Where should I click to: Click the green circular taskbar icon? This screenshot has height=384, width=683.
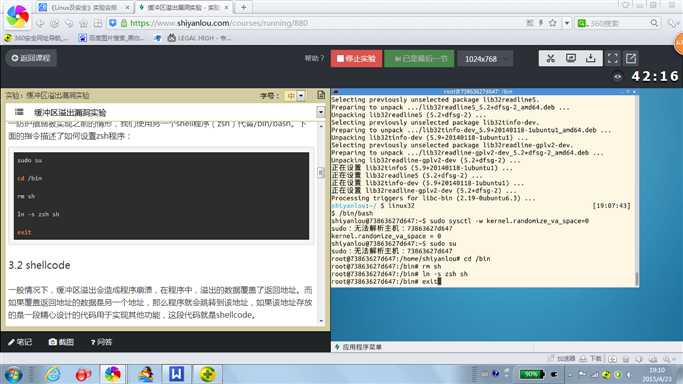pos(207,374)
